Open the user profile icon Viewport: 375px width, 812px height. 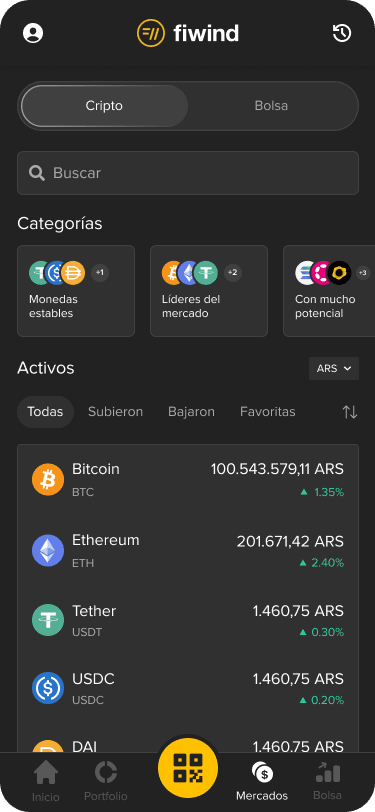point(33,33)
